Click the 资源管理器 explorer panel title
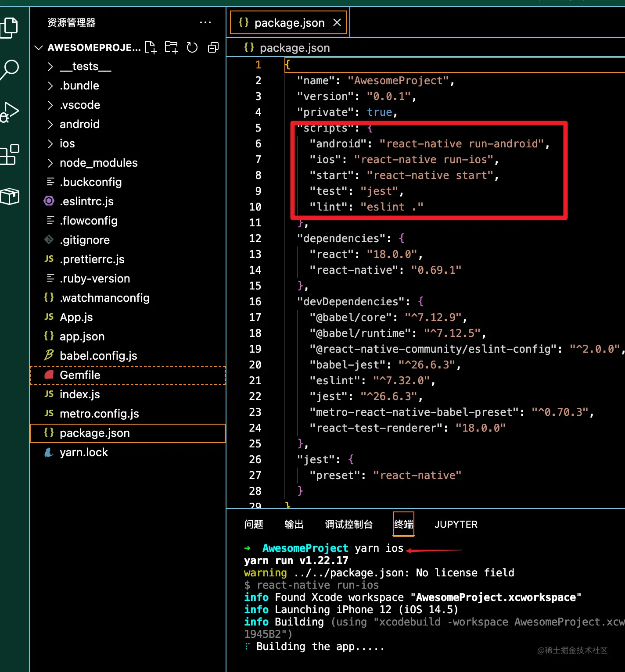 72,22
